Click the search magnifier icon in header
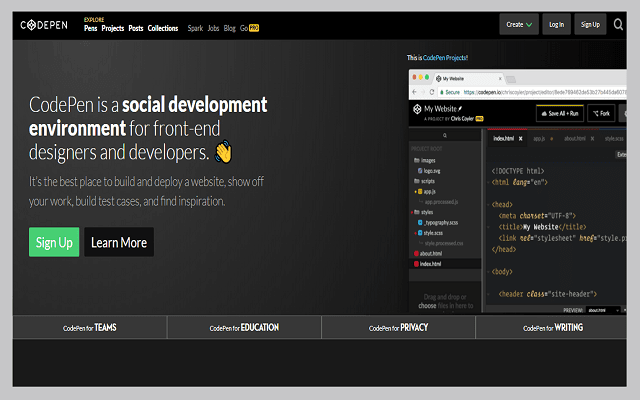Viewport: 640px width, 400px height. point(620,24)
